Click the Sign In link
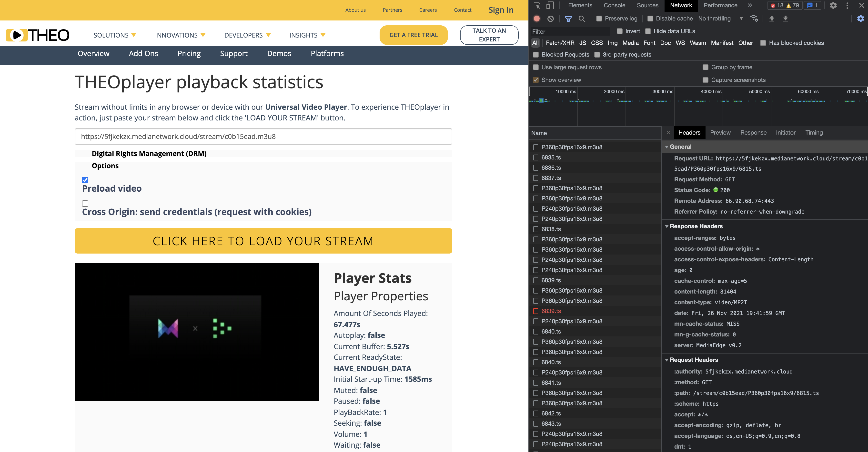Image resolution: width=868 pixels, height=452 pixels. 501,10
